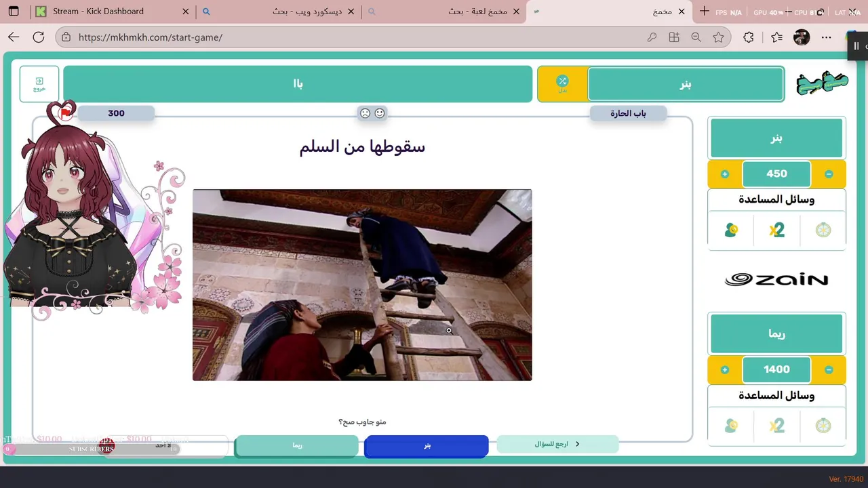The height and width of the screenshot is (488, 868).
Task: Use ريما team's wheel helper icon
Action: (x=823, y=426)
